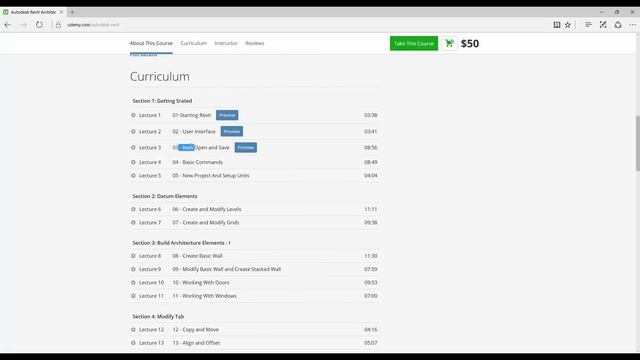Image resolution: width=640 pixels, height=360 pixels.
Task: Open lecture 09 - Modify Basic Wall
Action: (x=227, y=269)
